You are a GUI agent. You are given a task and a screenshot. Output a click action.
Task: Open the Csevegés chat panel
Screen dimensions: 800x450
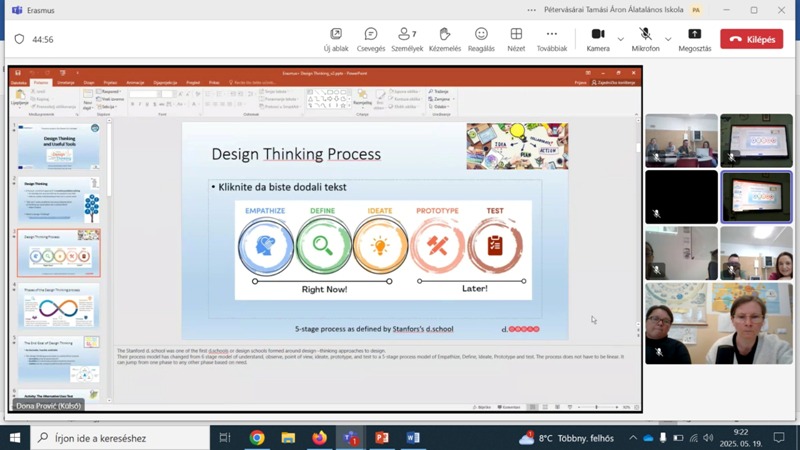[371, 39]
